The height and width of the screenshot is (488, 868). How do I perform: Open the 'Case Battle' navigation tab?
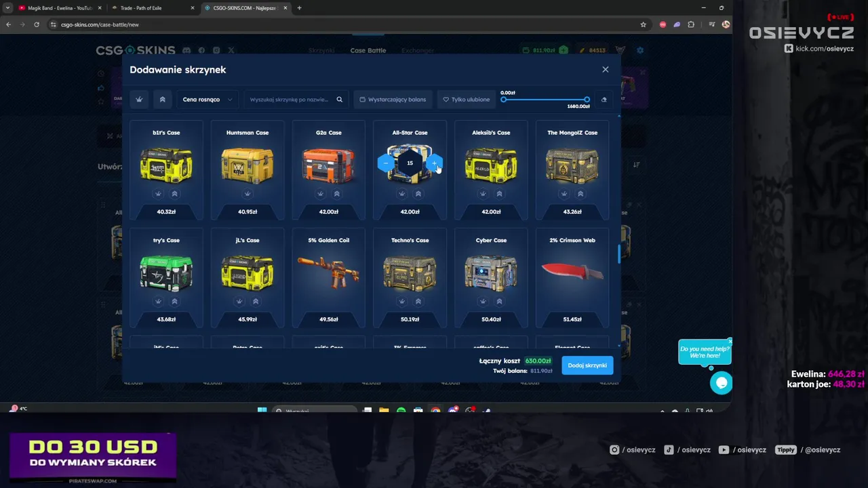pyautogui.click(x=368, y=50)
